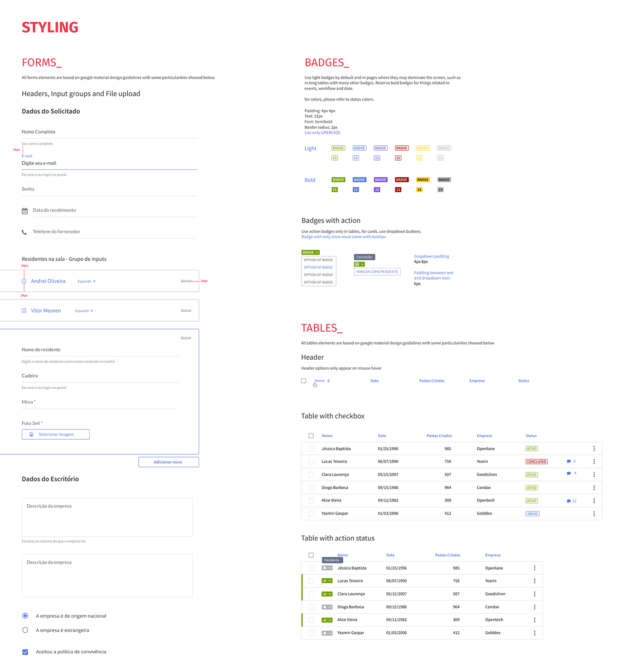Open the three-dot menu for Openlane in action status table
Image resolution: width=634 pixels, height=672 pixels.
(x=535, y=568)
